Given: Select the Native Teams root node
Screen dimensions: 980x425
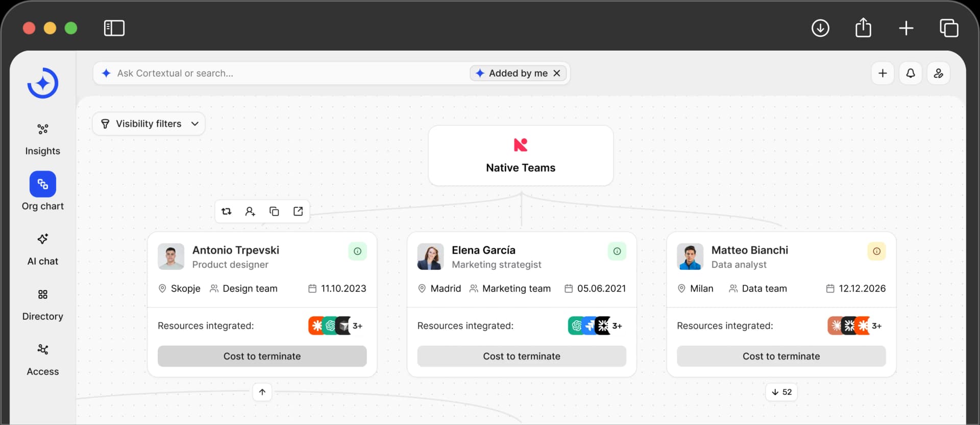Looking at the screenshot, I should (521, 156).
